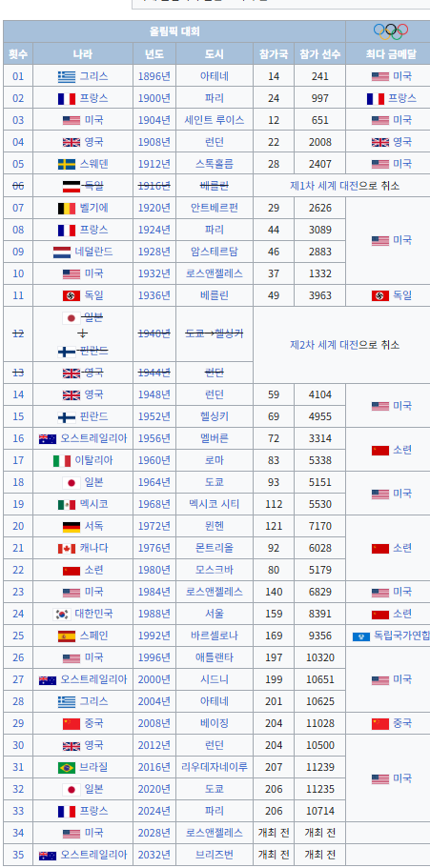The image size is (430, 868).
Task: Click the Brazil flag in the 2016 row
Action: 67,767
